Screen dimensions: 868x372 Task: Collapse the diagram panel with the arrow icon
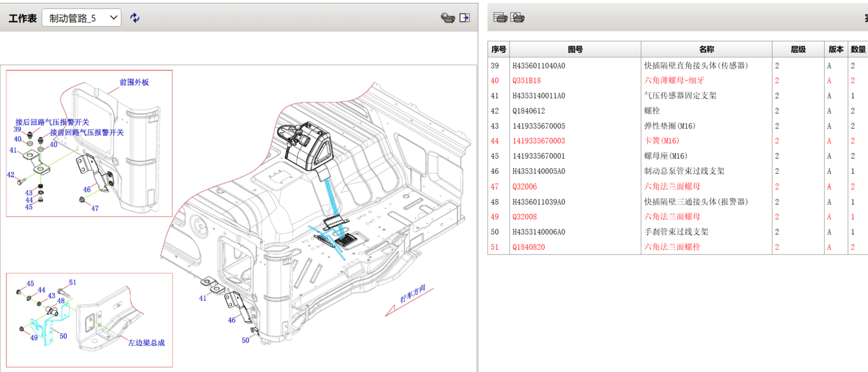(x=465, y=18)
